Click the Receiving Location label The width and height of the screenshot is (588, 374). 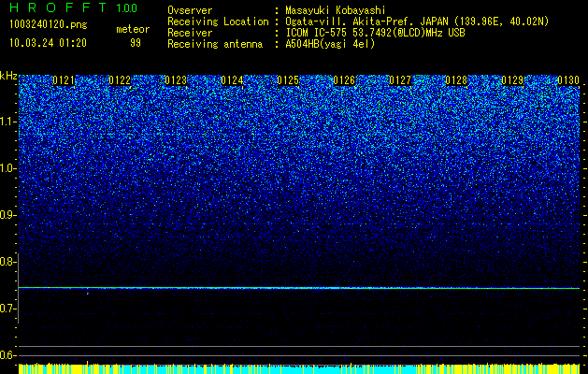point(218,22)
